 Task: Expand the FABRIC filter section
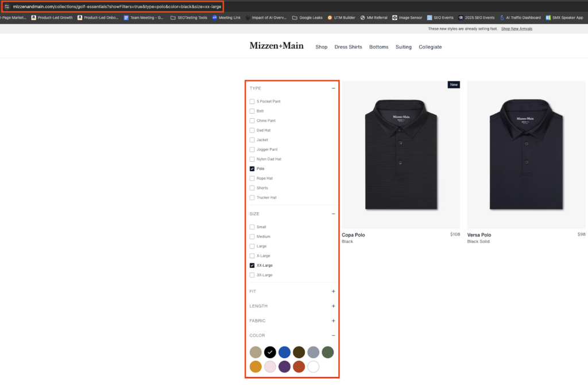(x=334, y=321)
